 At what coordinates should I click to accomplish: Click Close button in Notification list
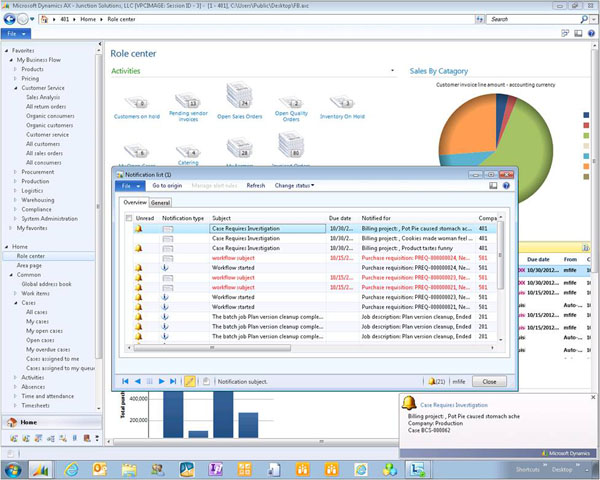click(489, 381)
